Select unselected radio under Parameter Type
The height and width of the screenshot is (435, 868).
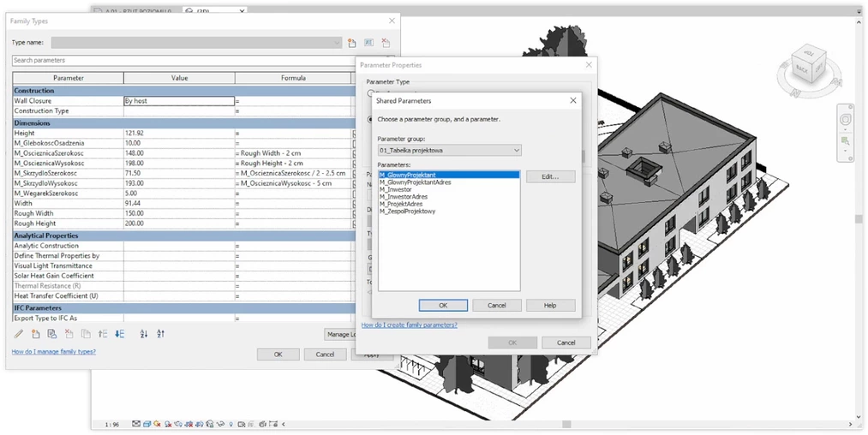click(x=370, y=93)
